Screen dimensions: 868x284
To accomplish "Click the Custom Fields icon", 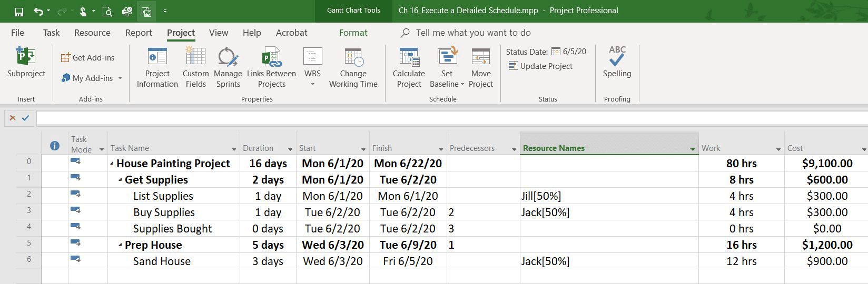I will click(195, 67).
